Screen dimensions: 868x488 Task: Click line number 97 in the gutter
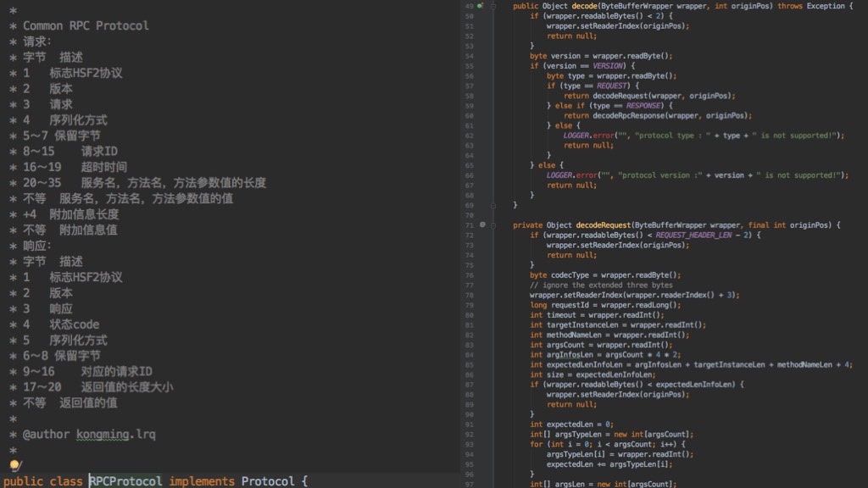click(x=470, y=484)
